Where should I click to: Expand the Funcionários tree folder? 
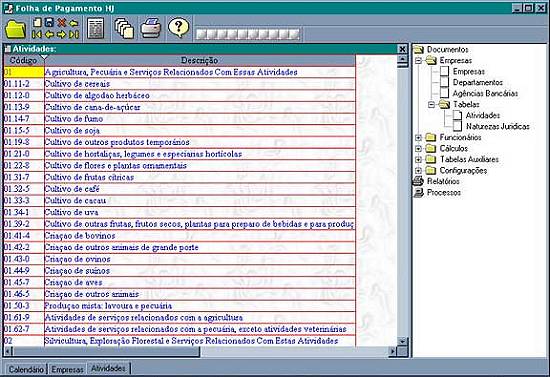(418, 137)
